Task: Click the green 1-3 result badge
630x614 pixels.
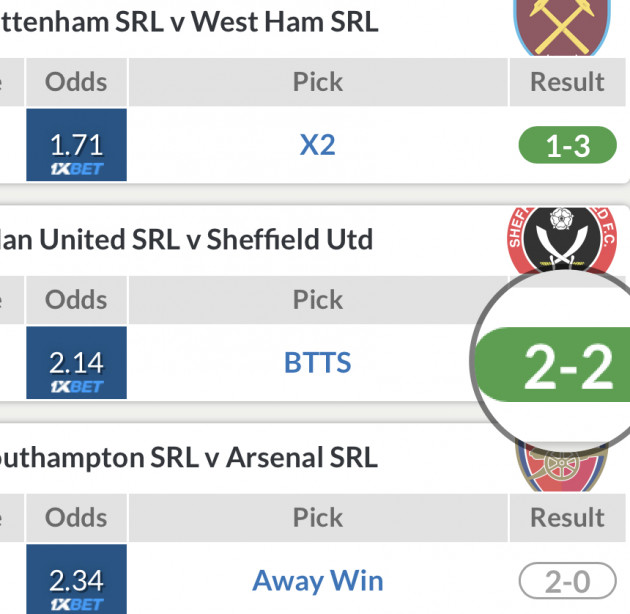Action: pos(567,147)
